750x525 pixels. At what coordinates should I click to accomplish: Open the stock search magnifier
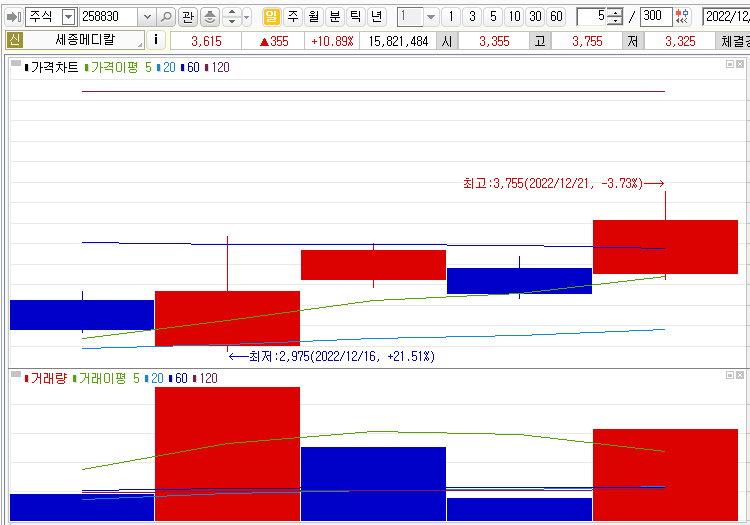point(166,17)
